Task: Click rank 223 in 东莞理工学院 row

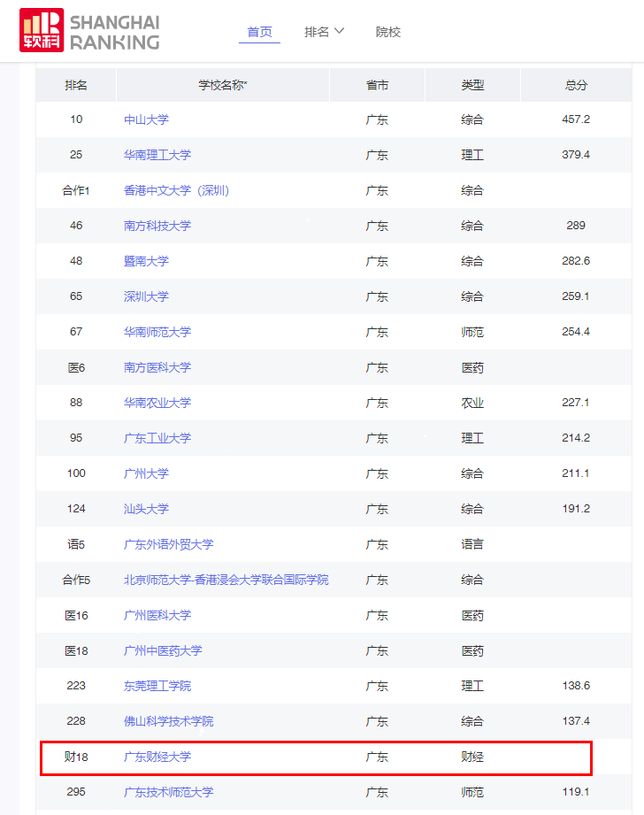Action: (x=76, y=686)
